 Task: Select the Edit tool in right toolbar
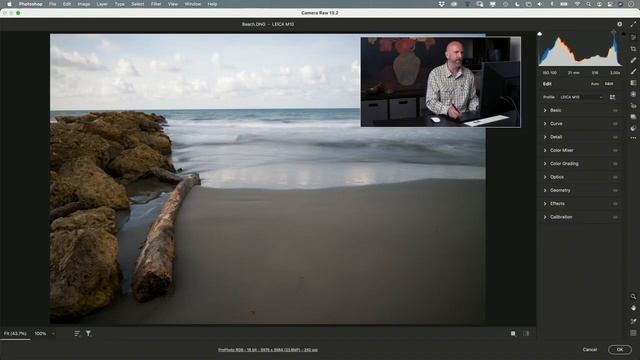pyautogui.click(x=633, y=37)
